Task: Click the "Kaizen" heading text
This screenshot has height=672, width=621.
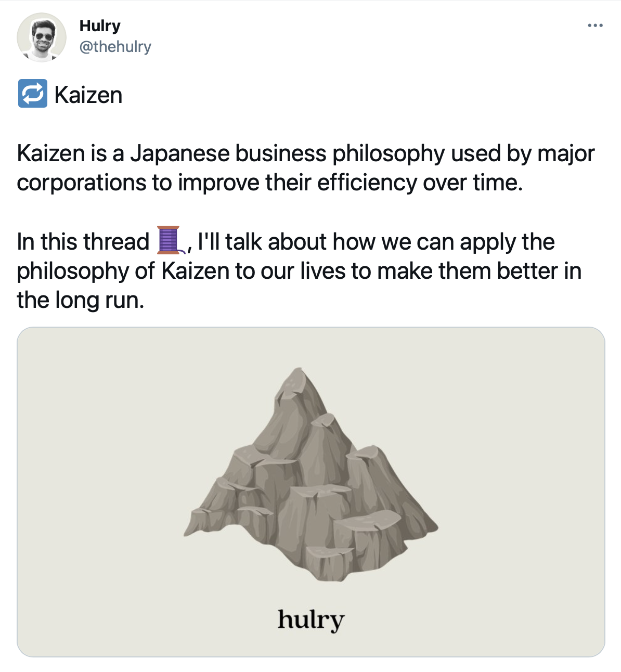Action: pos(88,95)
